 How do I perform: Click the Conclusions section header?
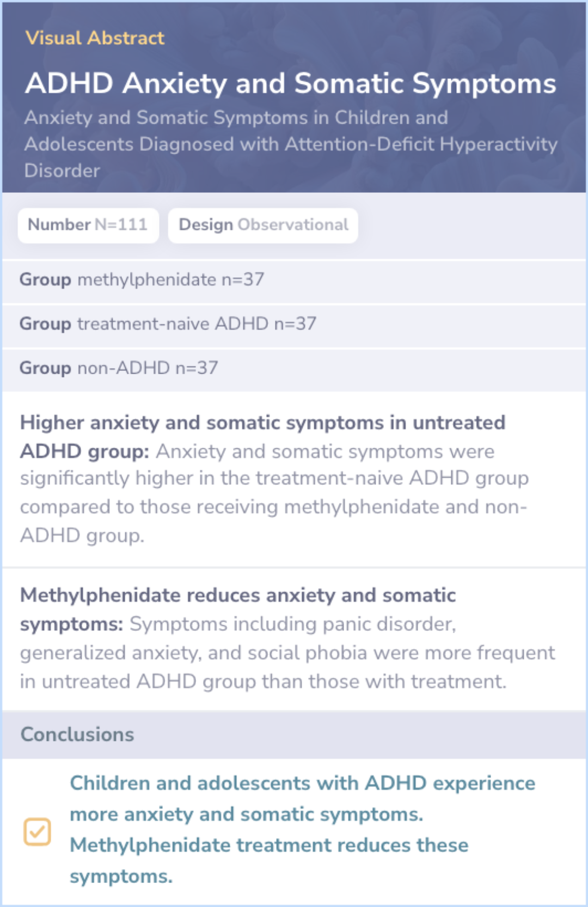[x=294, y=735]
